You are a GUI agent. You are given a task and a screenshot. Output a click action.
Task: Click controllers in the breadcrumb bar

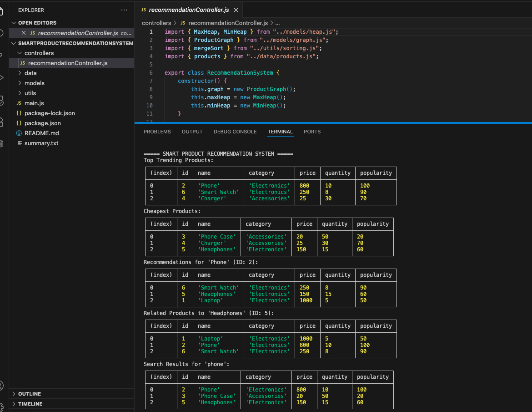point(156,23)
